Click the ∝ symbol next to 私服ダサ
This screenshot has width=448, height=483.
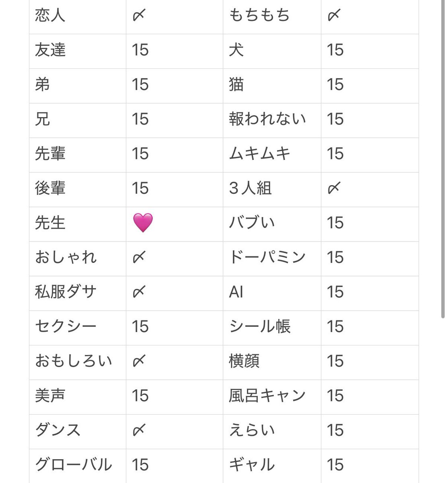tap(139, 292)
